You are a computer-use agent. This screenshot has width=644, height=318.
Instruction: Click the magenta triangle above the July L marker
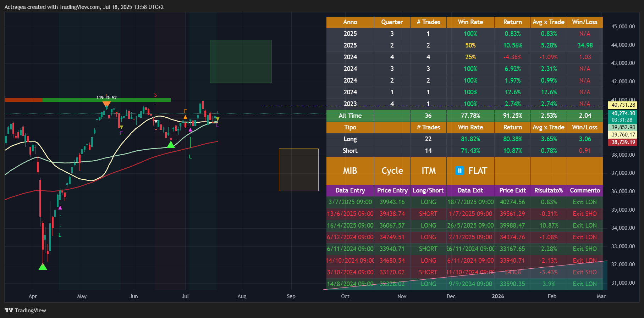[x=191, y=130]
